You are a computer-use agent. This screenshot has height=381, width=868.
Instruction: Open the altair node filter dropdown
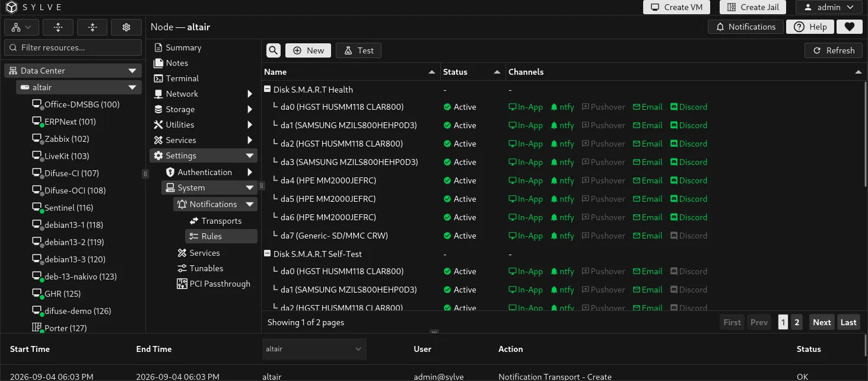[x=314, y=349]
